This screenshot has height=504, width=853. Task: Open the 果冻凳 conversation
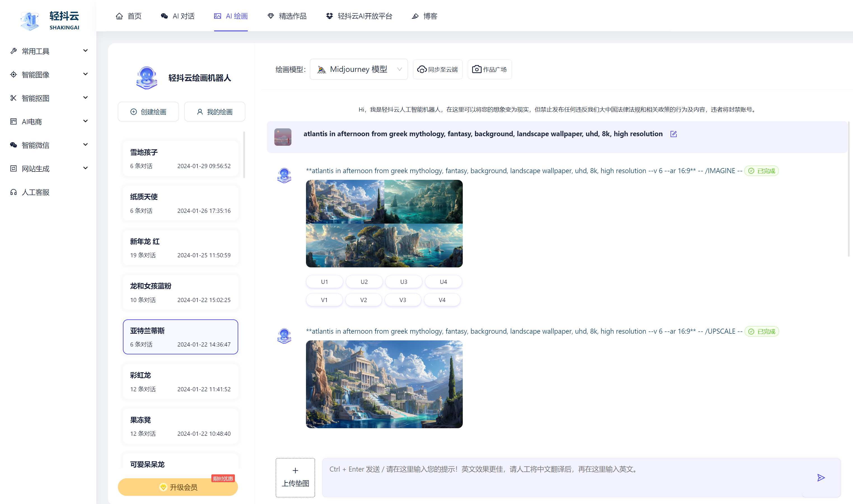181,426
